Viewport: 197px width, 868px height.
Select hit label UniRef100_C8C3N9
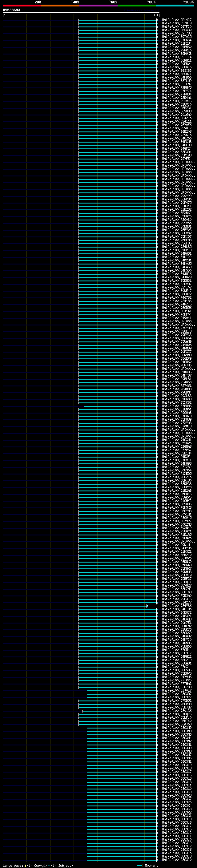pyautogui.click(x=177, y=728)
